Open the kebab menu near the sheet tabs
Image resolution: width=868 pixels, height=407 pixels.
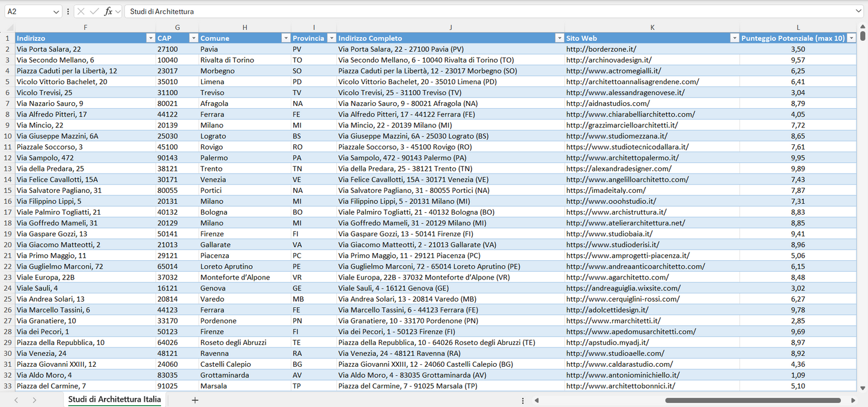(522, 399)
